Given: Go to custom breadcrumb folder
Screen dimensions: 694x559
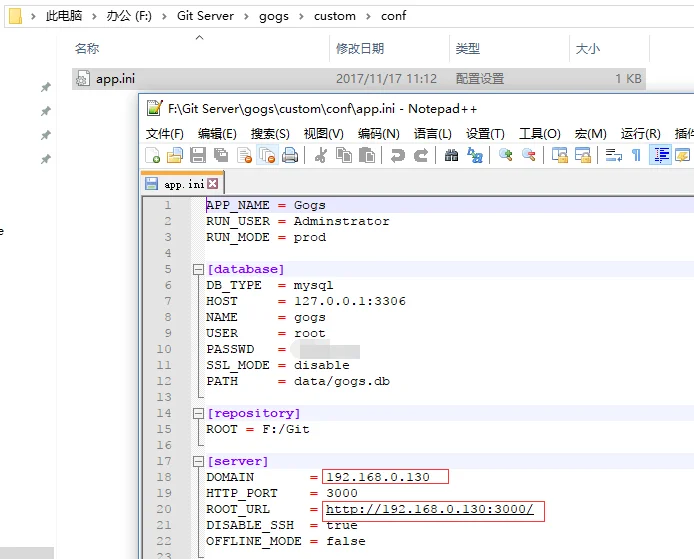Looking at the screenshot, I should 335,16.
